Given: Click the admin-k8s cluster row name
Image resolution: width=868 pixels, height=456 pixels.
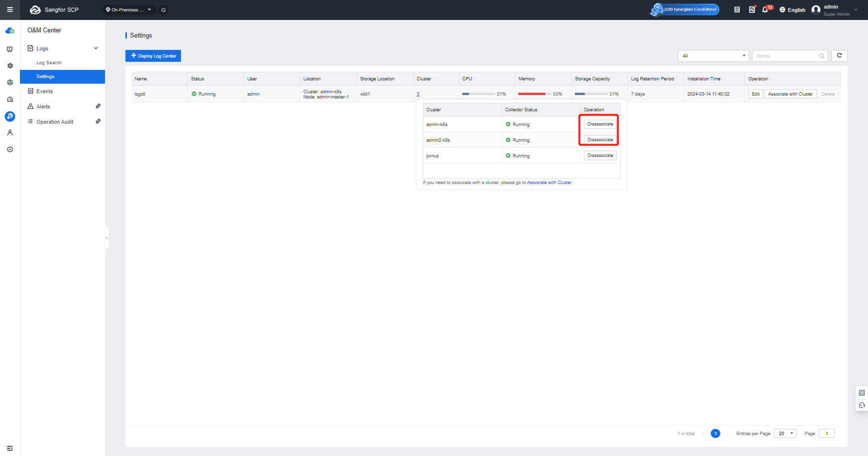Looking at the screenshot, I should click(437, 125).
